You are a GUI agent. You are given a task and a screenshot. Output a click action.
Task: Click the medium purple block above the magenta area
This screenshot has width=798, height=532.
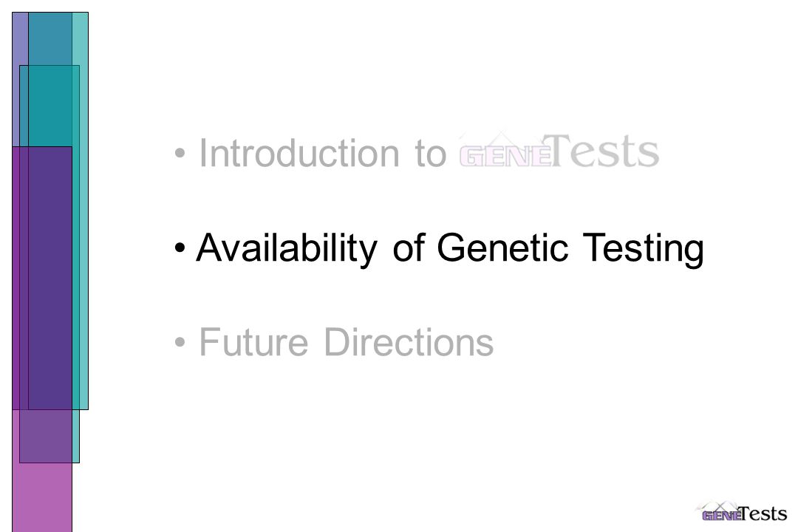(x=45, y=436)
